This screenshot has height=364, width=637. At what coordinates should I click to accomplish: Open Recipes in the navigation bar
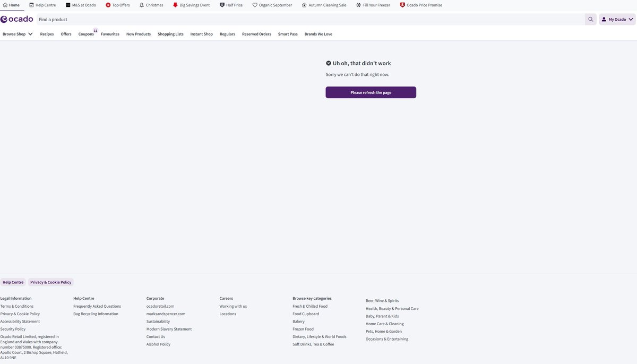(47, 34)
